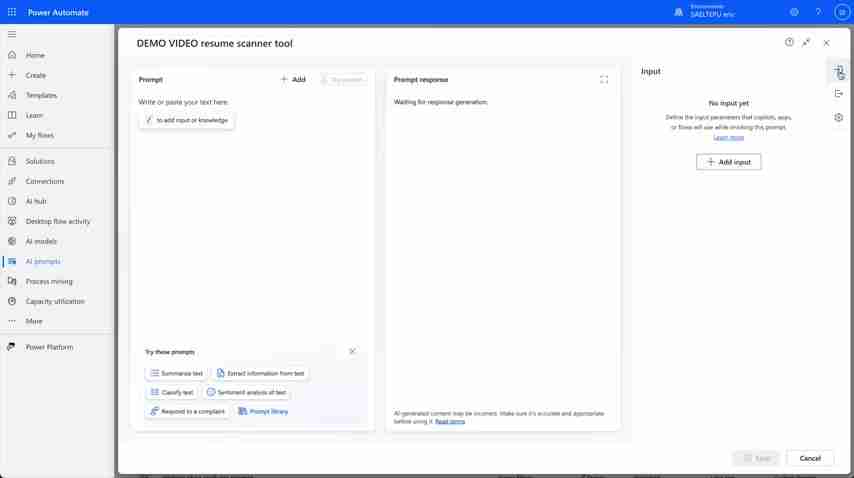Open the Power Platform link in sidebar
Screen dimensions: 854x478
pos(49,347)
